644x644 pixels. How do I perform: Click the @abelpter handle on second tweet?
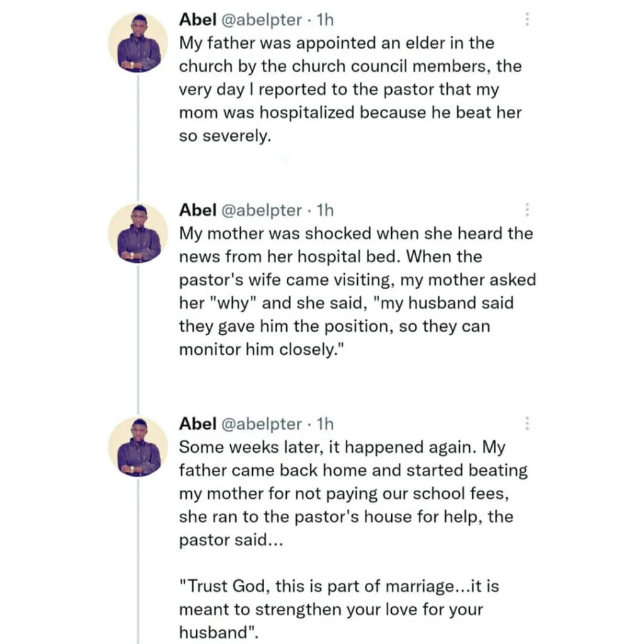click(262, 210)
